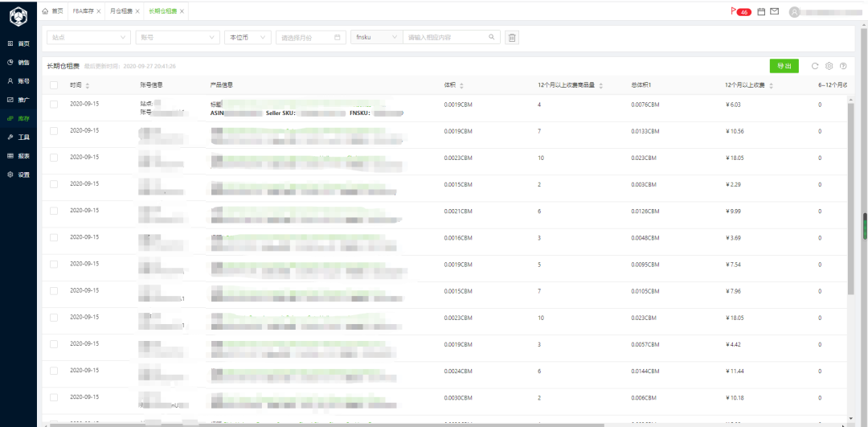The height and width of the screenshot is (427, 868).
Task: Click the 总体积1 column header
Action: 641,85
